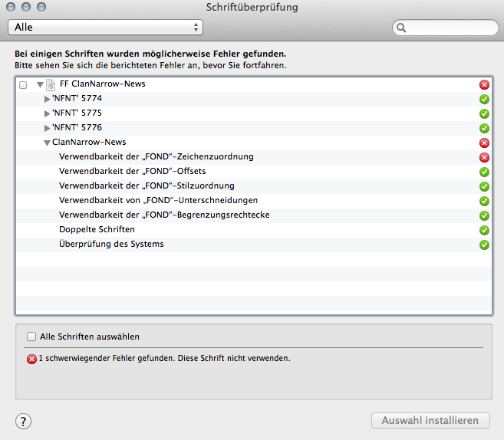Select row 'Verwendbarkeit der „FOND“-Begrenzungsrechtecke'

(254, 215)
